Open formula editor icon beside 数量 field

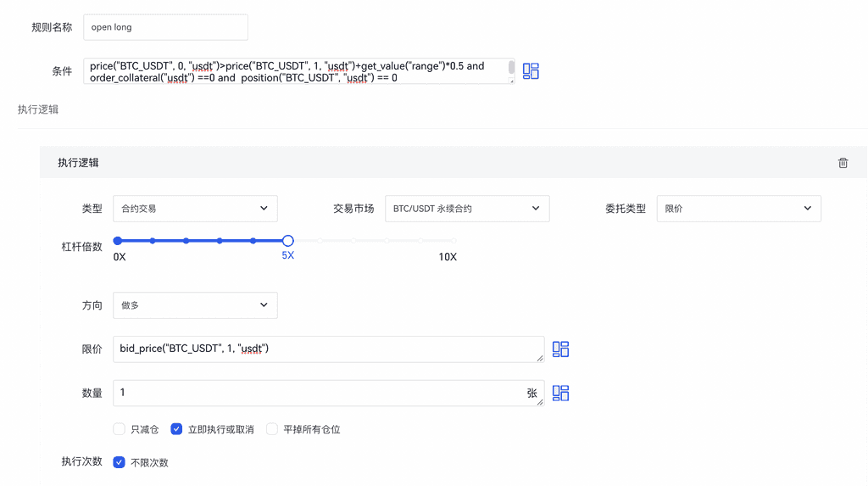(560, 393)
